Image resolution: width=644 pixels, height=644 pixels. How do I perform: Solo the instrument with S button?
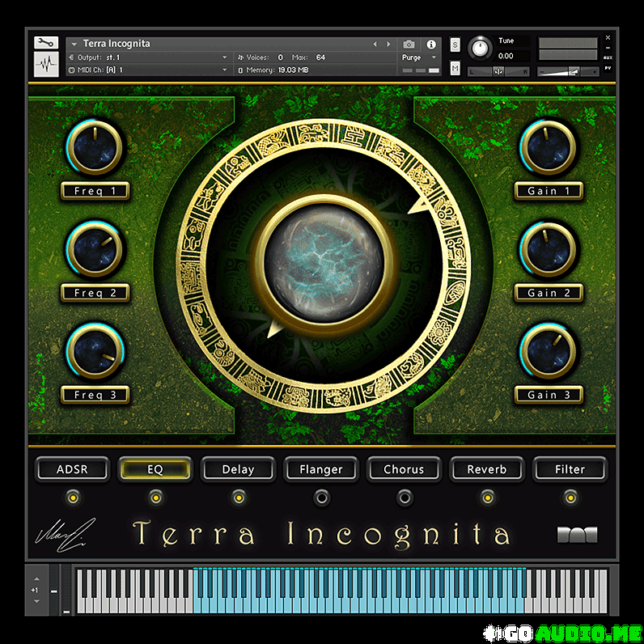[x=455, y=44]
